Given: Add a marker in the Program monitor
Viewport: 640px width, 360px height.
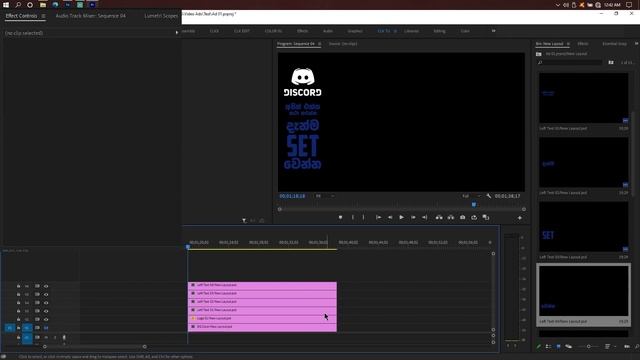Looking at the screenshot, I should point(340,218).
